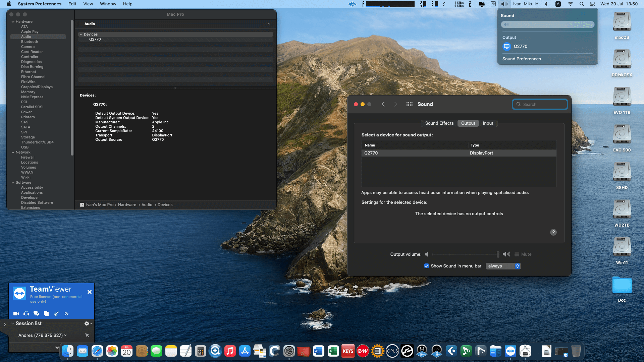
Task: Open TeamViewer icon in the Dock
Action: [511, 351]
